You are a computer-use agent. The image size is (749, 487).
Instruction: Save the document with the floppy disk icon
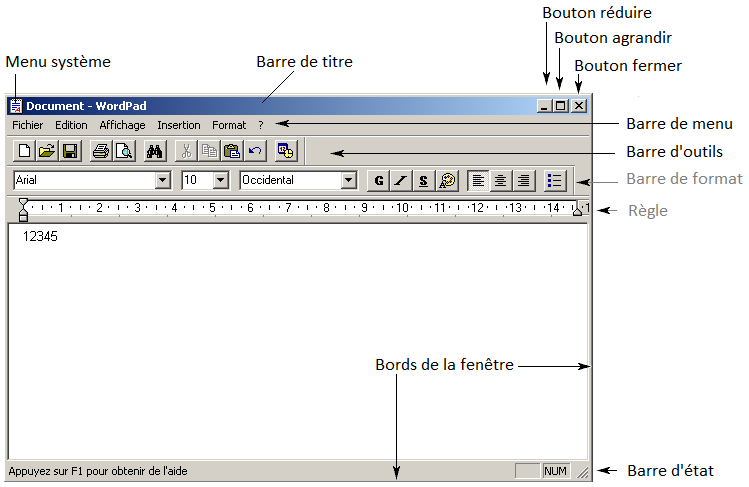pyautogui.click(x=70, y=151)
